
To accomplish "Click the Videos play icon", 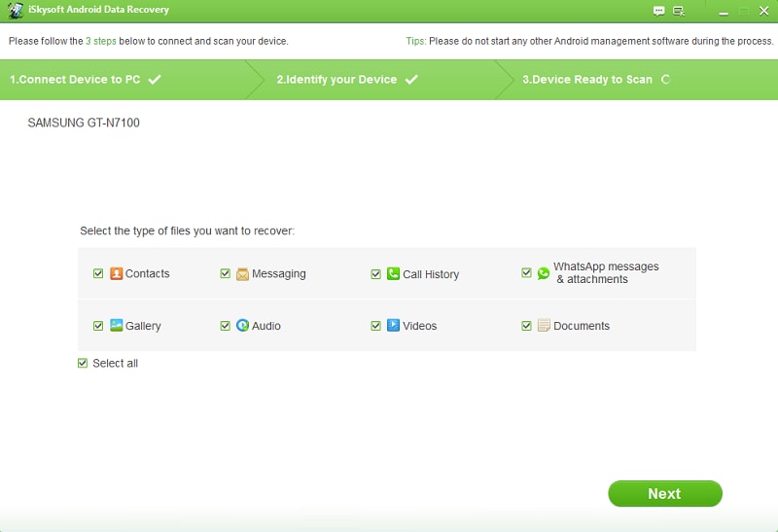I will pos(393,326).
